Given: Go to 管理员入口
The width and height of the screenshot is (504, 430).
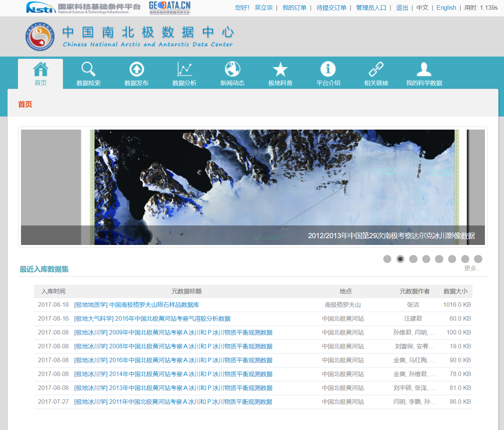Looking at the screenshot, I should (x=371, y=7).
